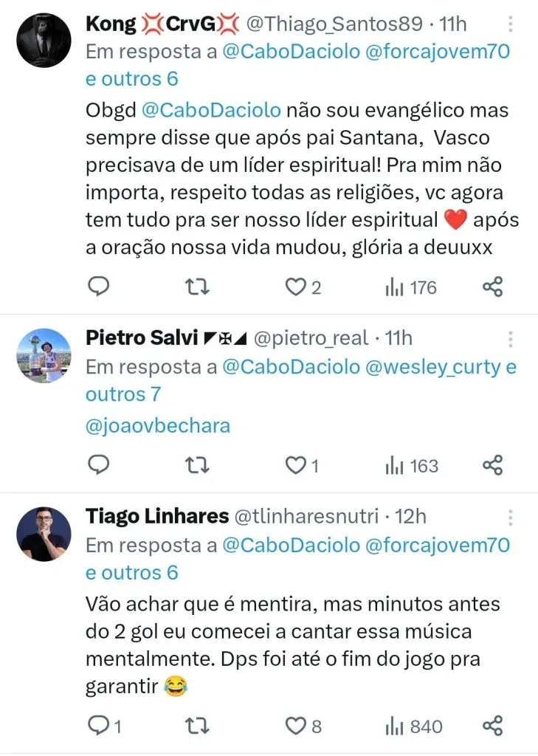Open Tiago Linhares' profile avatar
Image resolution: width=538 pixels, height=756 pixels.
[44, 533]
